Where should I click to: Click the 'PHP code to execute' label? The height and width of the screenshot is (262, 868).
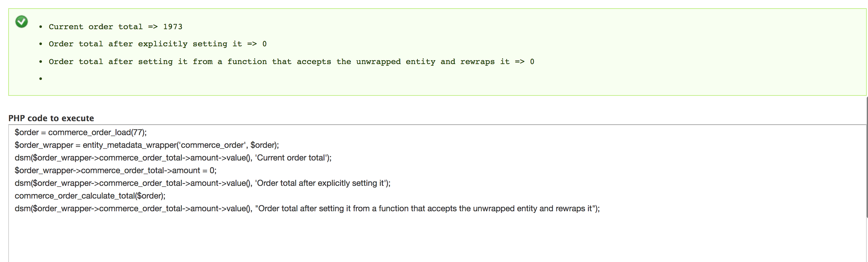coord(51,118)
